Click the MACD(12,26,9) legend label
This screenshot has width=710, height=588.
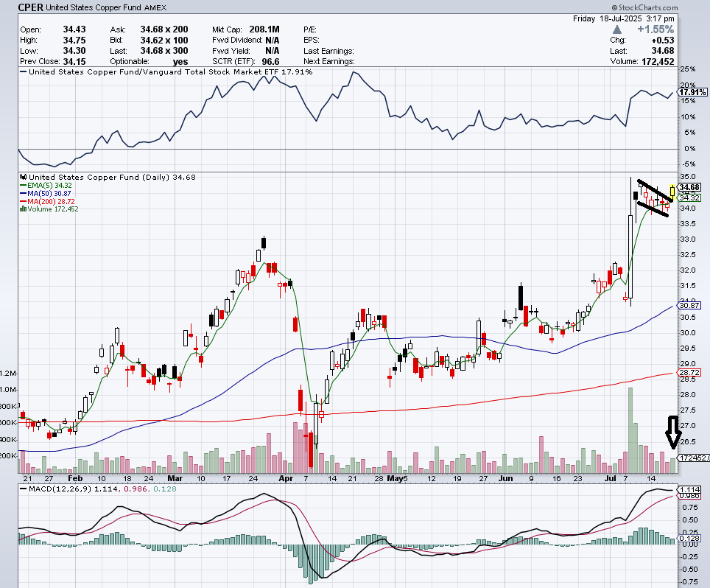pyautogui.click(x=60, y=489)
